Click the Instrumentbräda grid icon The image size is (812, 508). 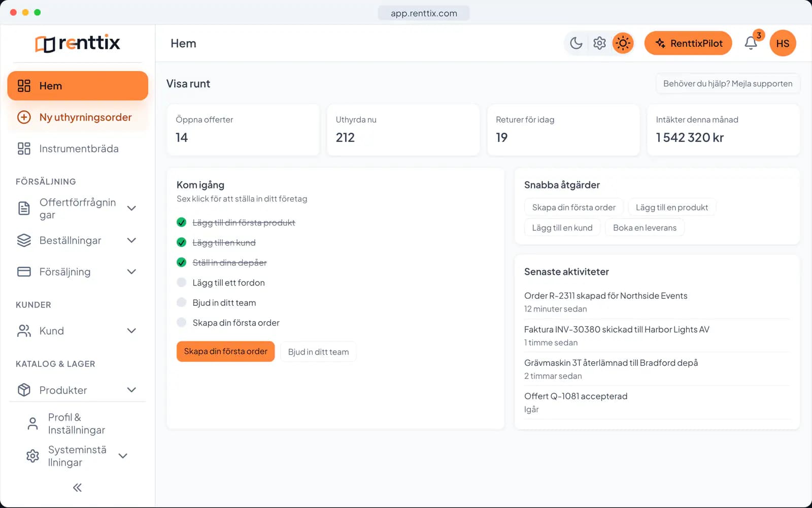click(x=24, y=148)
